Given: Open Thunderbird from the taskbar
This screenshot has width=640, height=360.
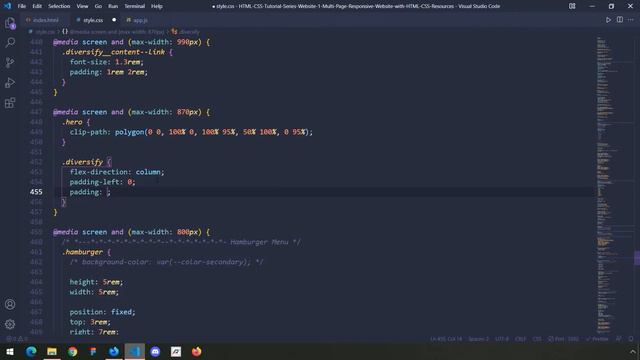Looking at the screenshot, I should pos(114,351).
